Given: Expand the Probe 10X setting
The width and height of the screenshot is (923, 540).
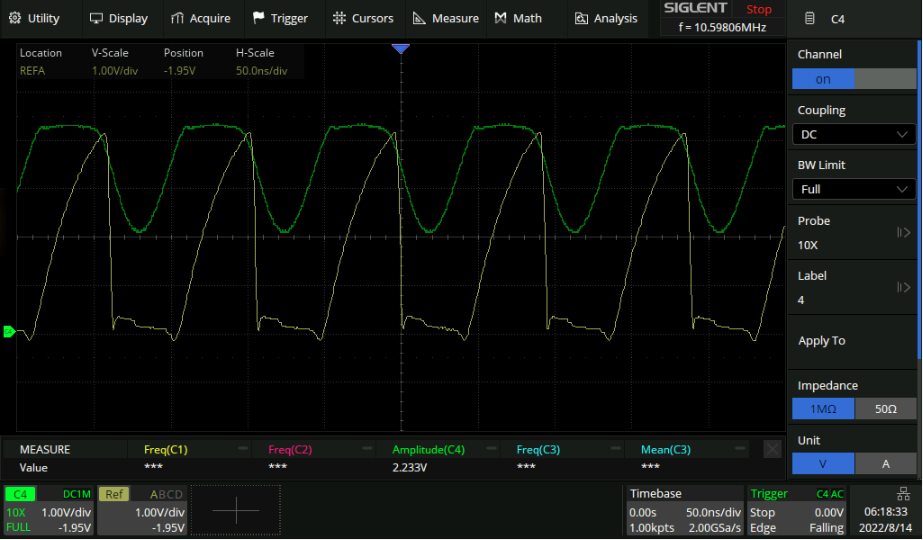Looking at the screenshot, I should point(854,233).
